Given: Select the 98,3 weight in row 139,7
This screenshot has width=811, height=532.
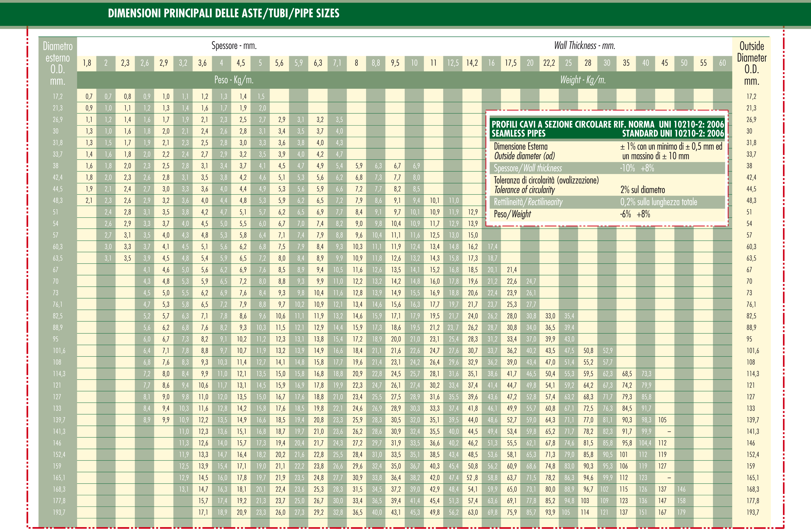Looking at the screenshot, I should pos(646,420).
